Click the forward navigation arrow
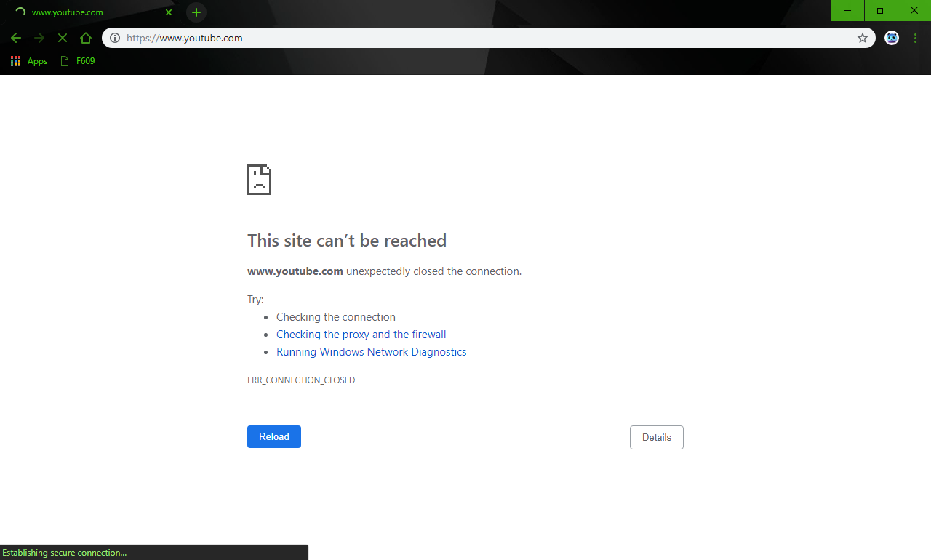Viewport: 931px width, 560px height. pyautogui.click(x=39, y=38)
